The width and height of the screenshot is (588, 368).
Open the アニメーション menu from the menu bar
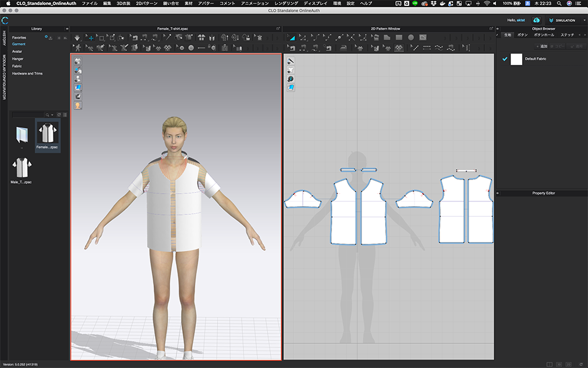pyautogui.click(x=256, y=3)
